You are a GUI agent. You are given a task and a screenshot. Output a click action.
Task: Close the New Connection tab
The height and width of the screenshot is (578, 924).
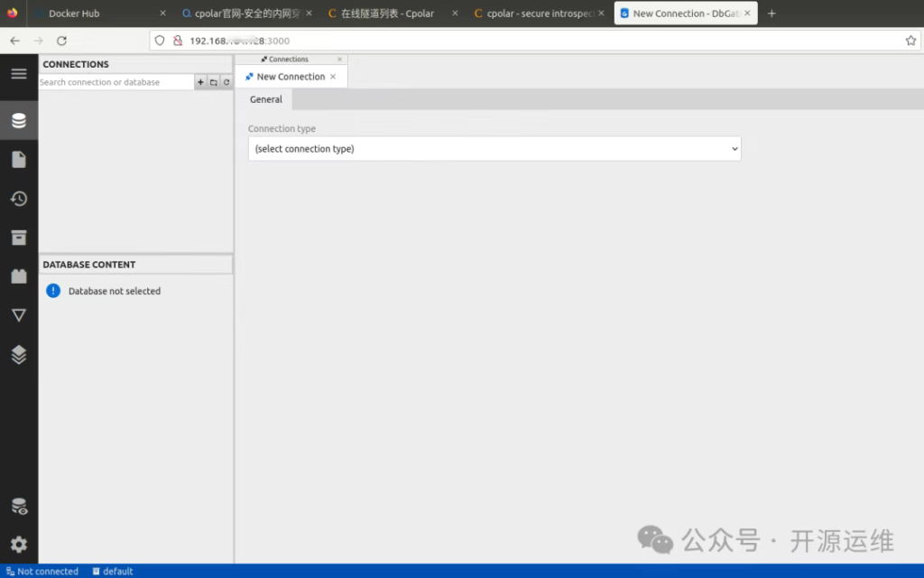tap(333, 77)
